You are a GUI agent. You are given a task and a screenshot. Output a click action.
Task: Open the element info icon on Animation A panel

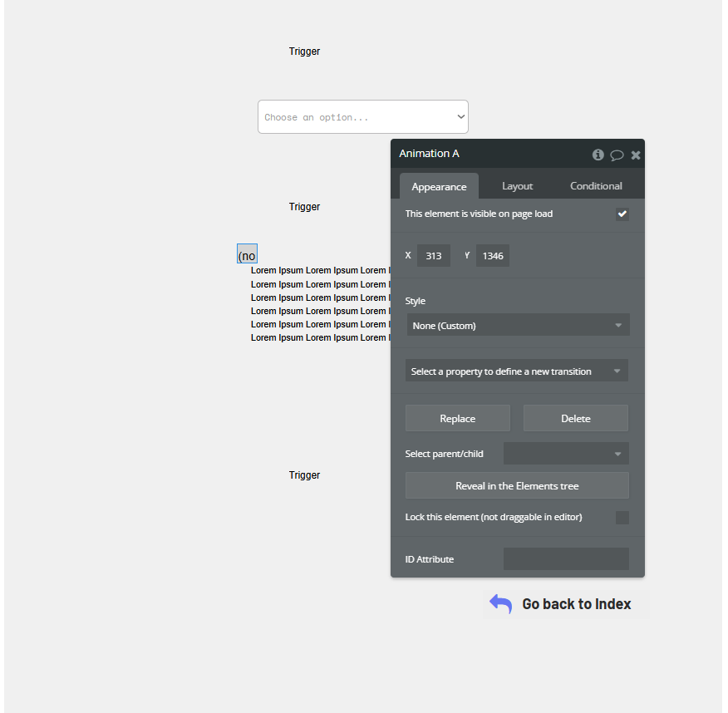click(598, 155)
